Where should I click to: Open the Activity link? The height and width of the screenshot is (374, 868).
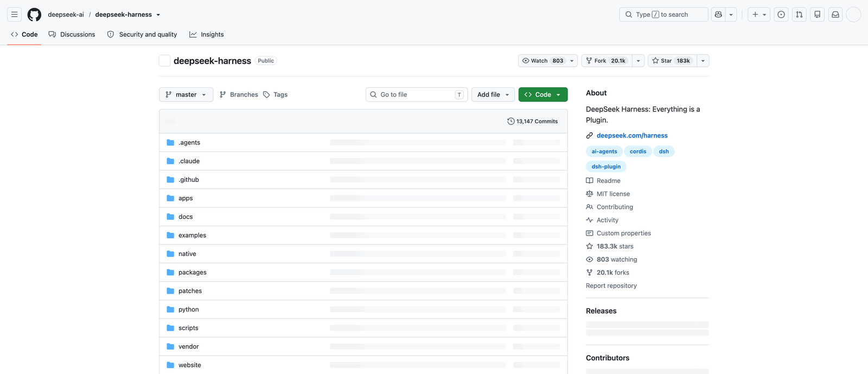(x=602, y=220)
